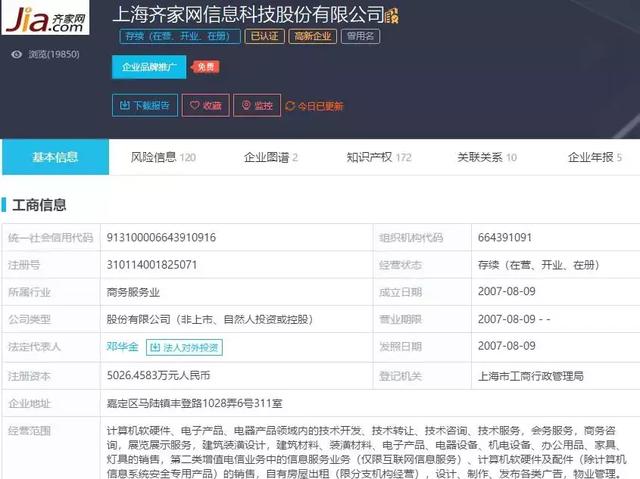The height and width of the screenshot is (479, 640).
Task: Open the 企业图谱 tab
Action: pos(271,157)
